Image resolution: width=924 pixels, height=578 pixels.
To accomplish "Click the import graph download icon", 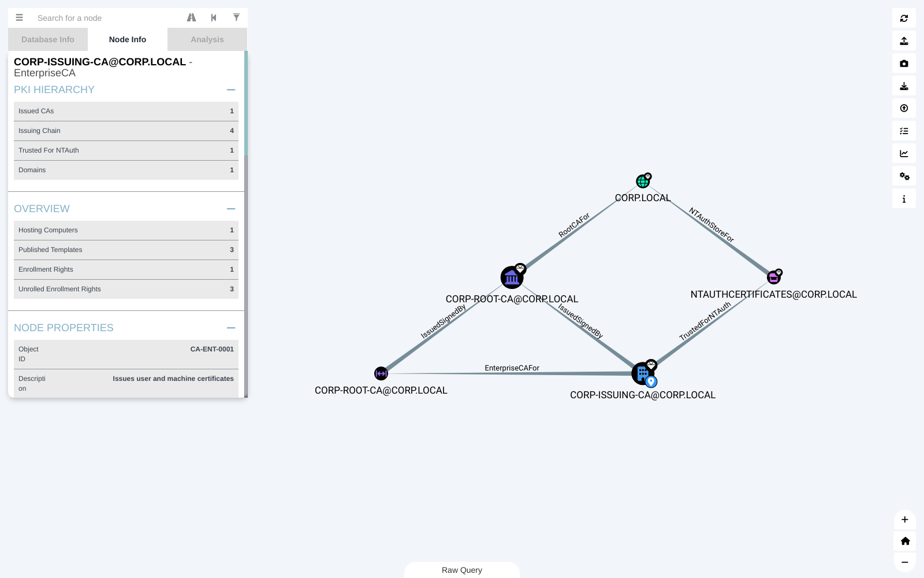I will pos(904,86).
